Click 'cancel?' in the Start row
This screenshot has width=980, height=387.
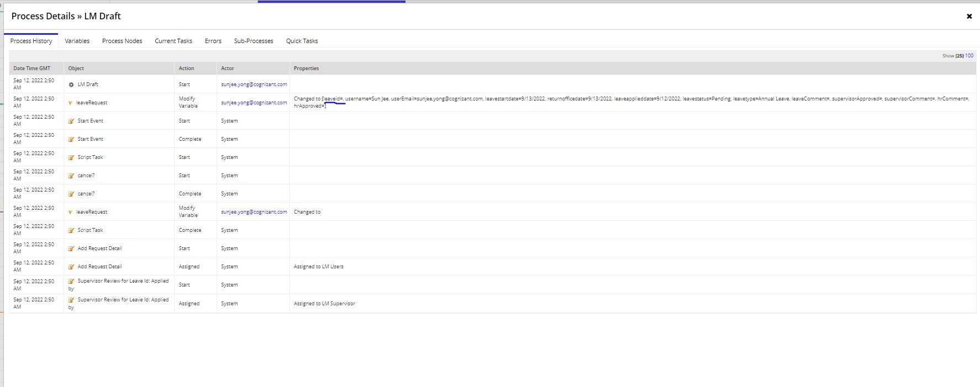(86, 176)
